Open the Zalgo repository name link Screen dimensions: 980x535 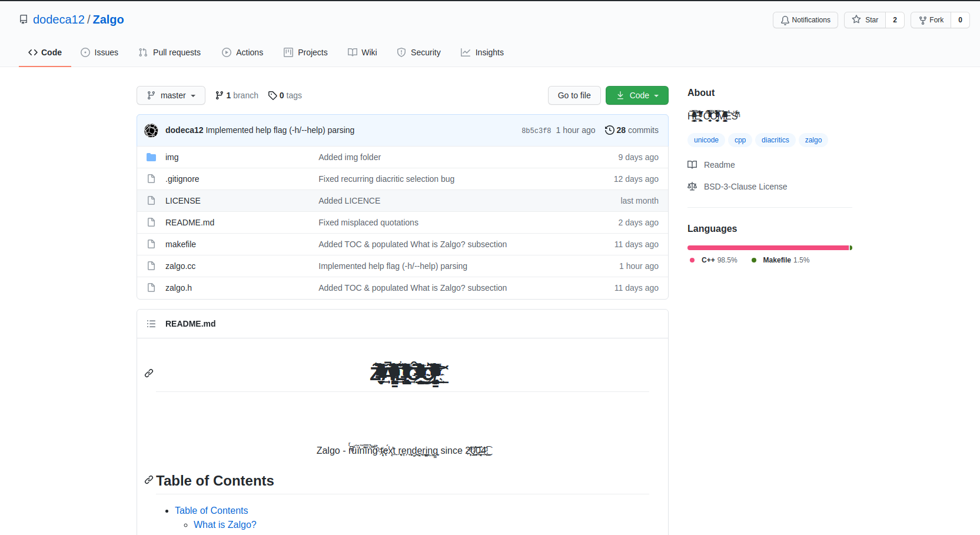[x=108, y=19]
